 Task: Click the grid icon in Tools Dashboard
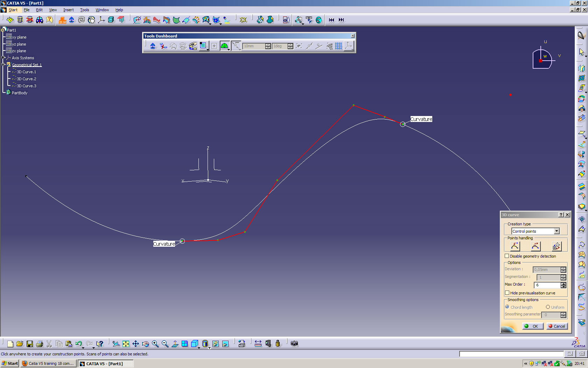click(338, 46)
